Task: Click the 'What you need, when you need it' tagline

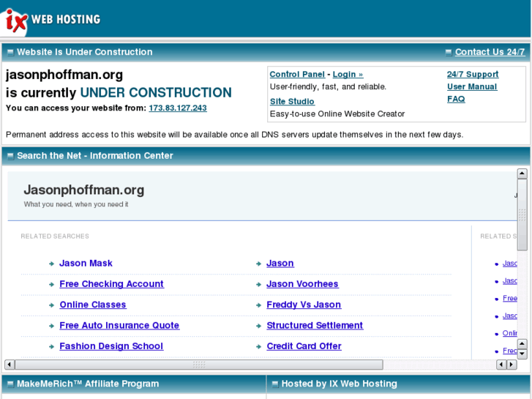Action: pos(76,204)
